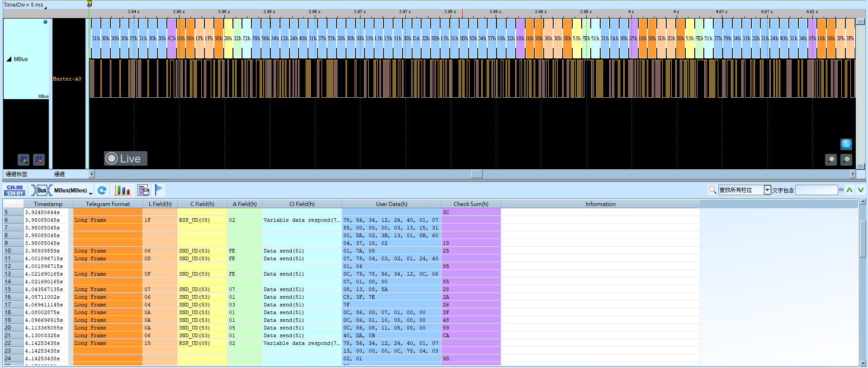Image resolution: width=868 pixels, height=368 pixels.
Task: Save the report with the export icon
Action: coord(143,190)
